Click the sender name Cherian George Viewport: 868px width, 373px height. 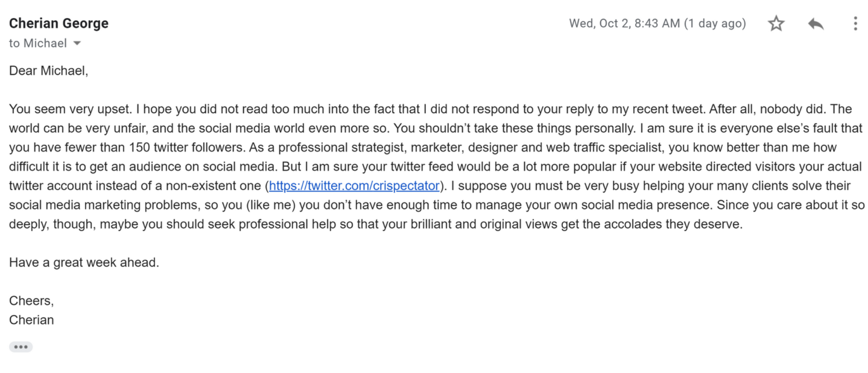(x=59, y=23)
